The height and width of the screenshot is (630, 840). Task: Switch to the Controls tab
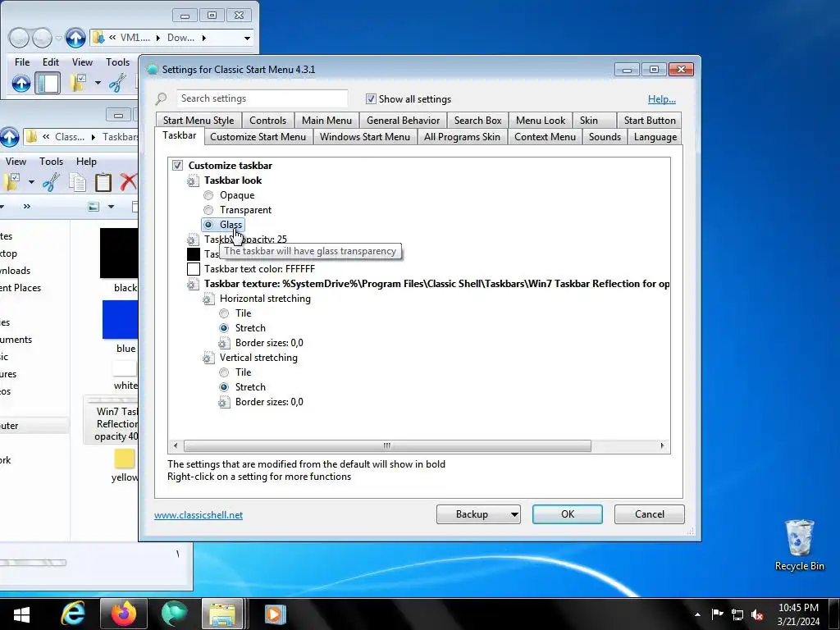(268, 121)
